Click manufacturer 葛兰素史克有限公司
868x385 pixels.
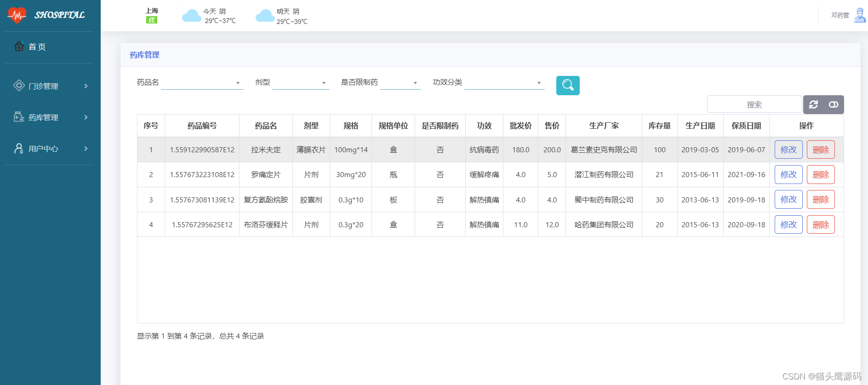[x=604, y=150]
